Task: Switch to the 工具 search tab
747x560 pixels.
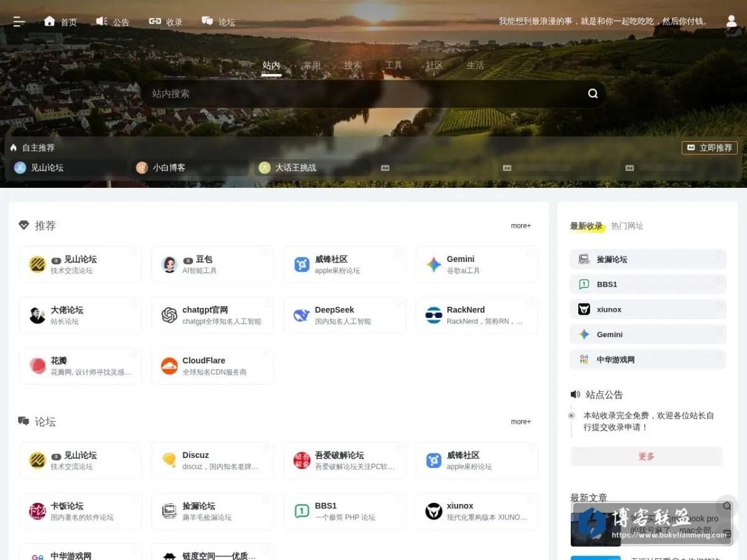Action: (x=394, y=65)
